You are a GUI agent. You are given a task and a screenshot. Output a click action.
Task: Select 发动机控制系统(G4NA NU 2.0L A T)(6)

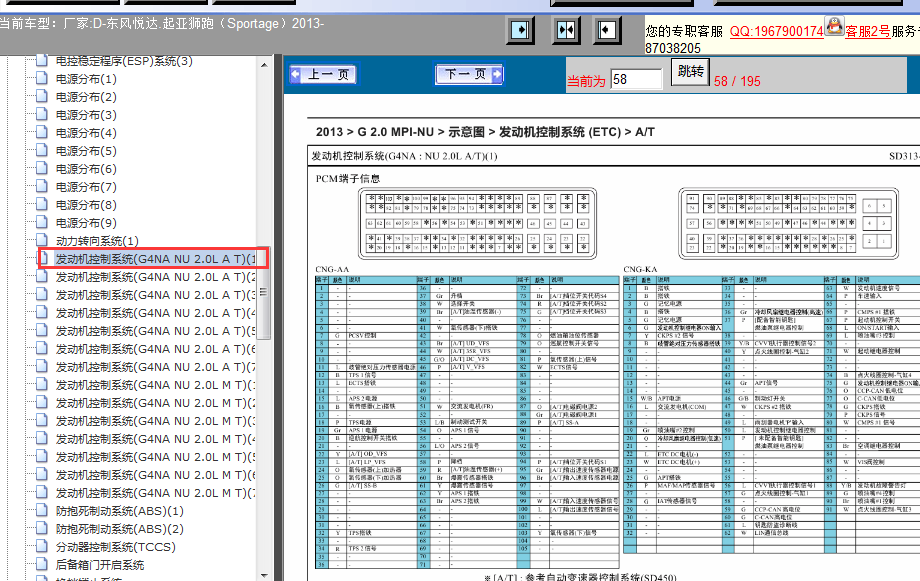tap(155, 349)
